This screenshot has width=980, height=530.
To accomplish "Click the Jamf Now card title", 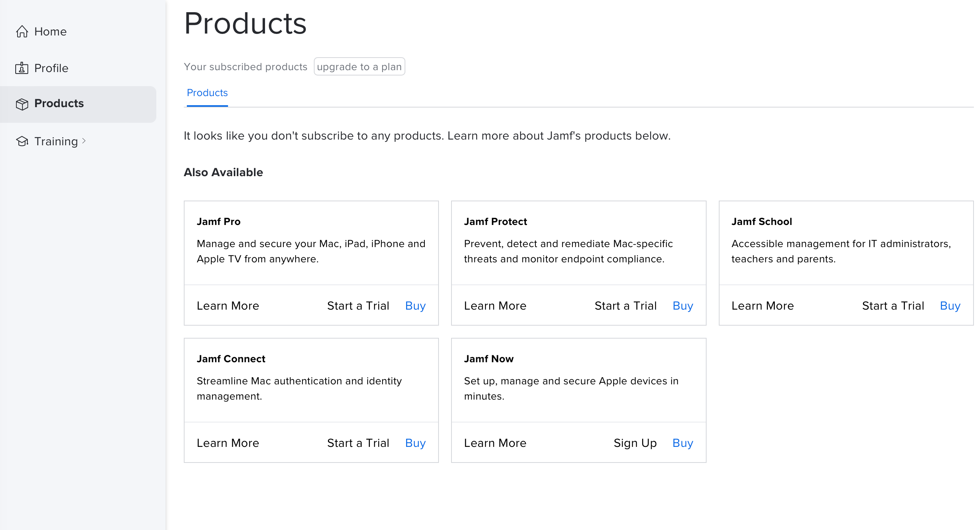I will click(x=488, y=359).
